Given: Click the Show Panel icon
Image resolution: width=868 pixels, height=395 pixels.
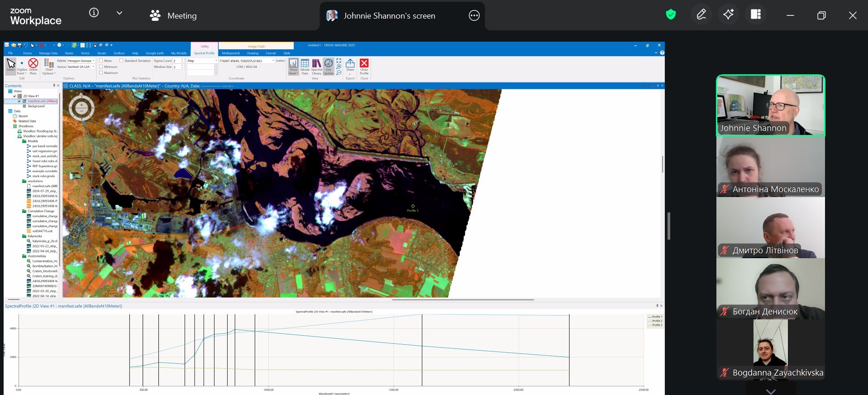Looking at the screenshot, I should (x=294, y=67).
